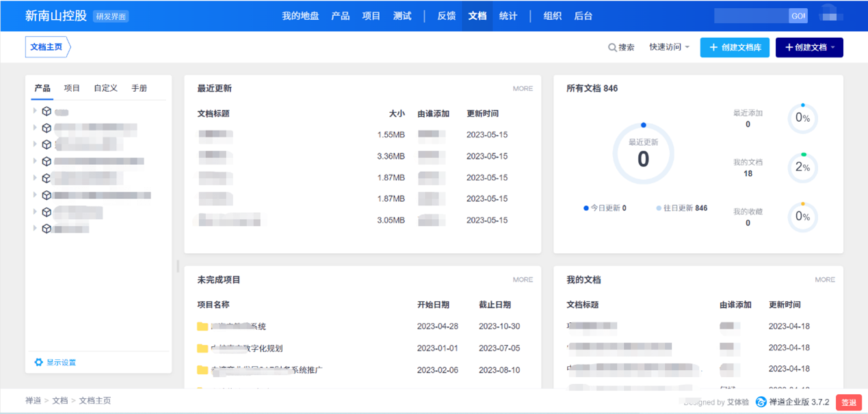Click the first product cube icon in tree
868x414 pixels.
[47, 111]
